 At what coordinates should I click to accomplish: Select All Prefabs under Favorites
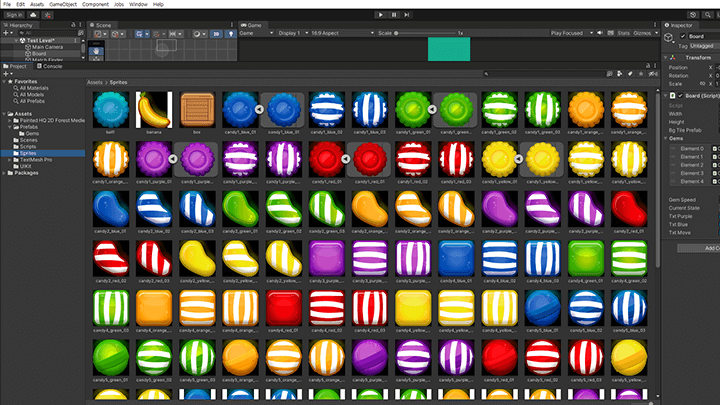[32, 101]
